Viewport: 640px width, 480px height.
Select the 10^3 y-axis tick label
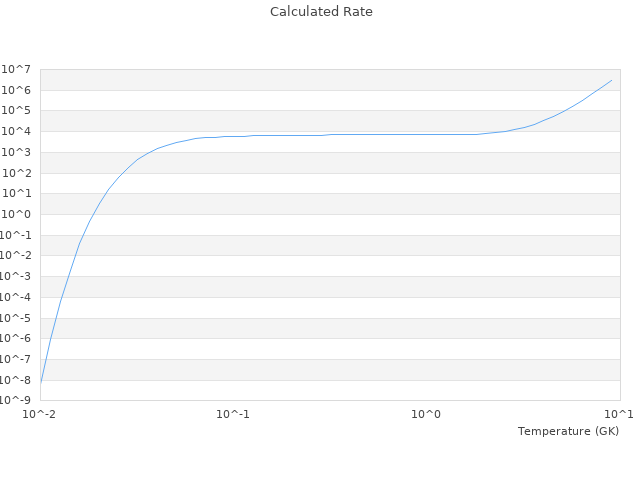coord(16,152)
